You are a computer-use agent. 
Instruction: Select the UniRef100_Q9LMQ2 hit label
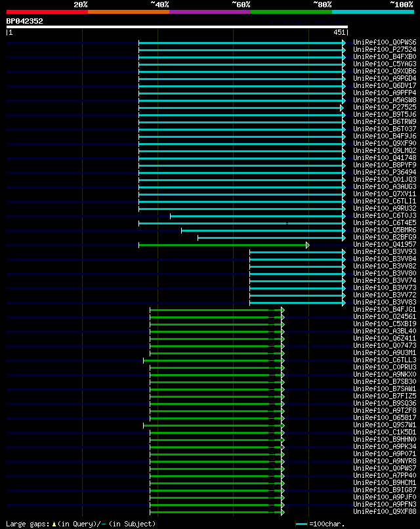385,151
